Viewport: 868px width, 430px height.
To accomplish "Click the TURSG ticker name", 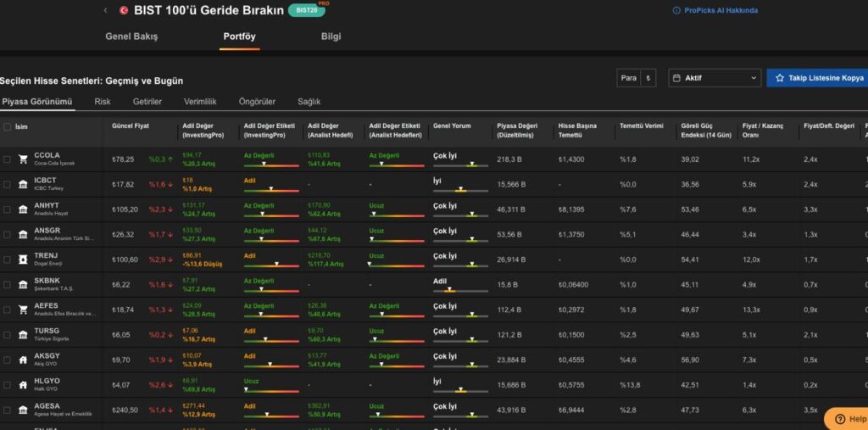I will pyautogui.click(x=46, y=331).
